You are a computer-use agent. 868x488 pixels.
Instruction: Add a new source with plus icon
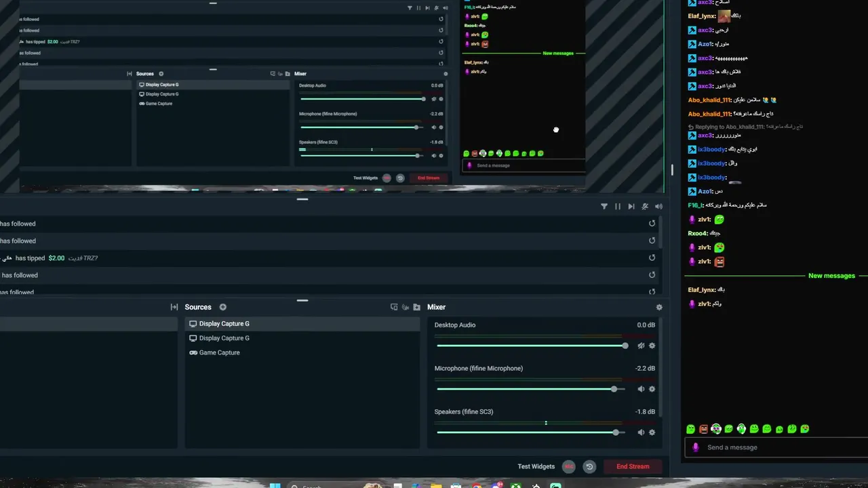[x=222, y=307]
